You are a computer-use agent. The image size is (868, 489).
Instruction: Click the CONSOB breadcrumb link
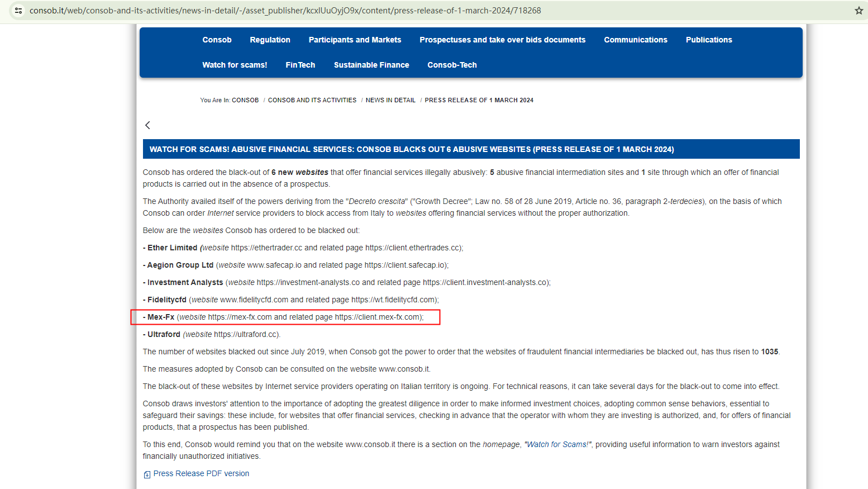(x=245, y=100)
